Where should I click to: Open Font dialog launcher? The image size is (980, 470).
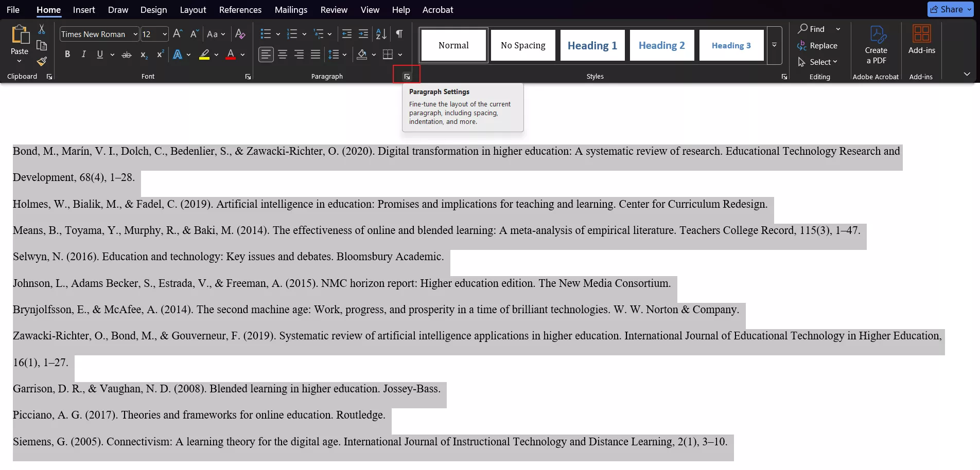pyautogui.click(x=248, y=76)
